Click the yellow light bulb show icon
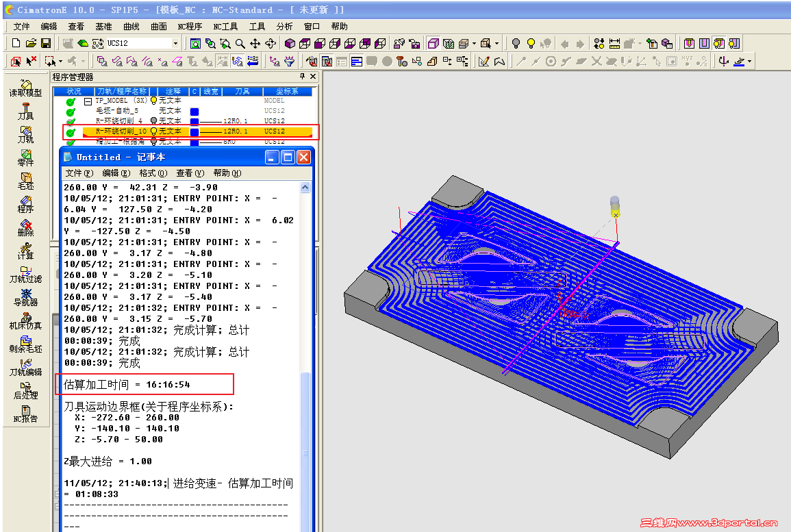Viewport: 791px width, 532px height. (x=531, y=44)
